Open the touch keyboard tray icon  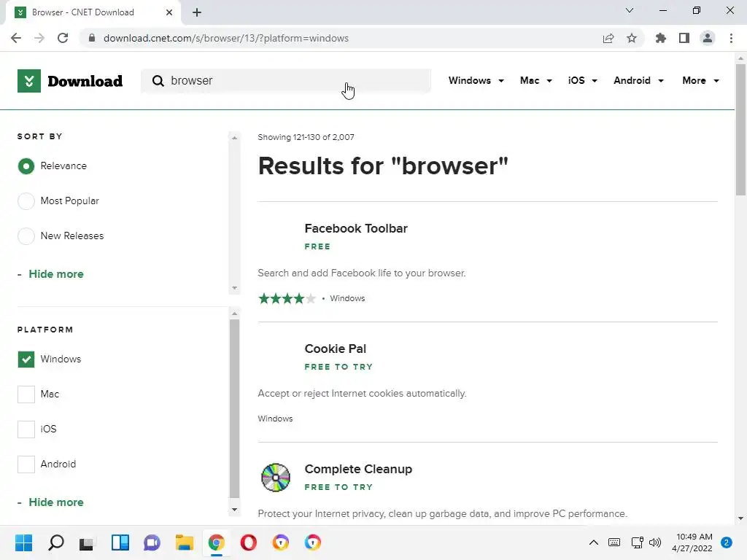[x=614, y=542]
